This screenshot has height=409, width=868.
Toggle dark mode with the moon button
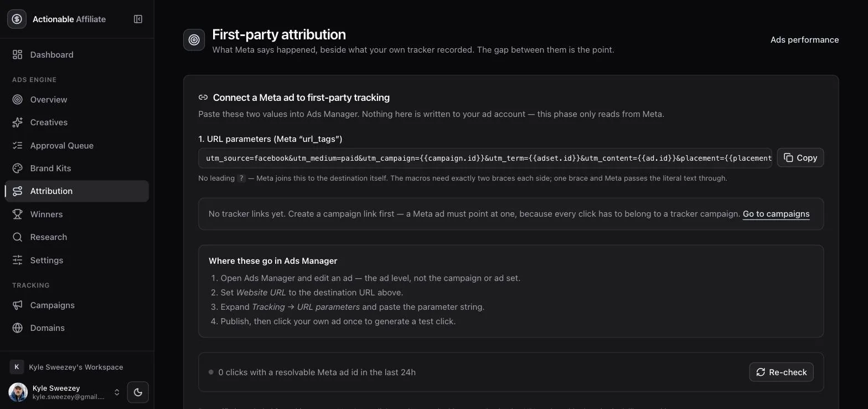[138, 392]
